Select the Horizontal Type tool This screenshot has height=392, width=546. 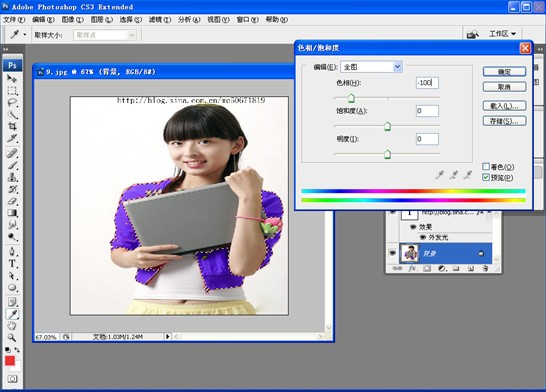(x=12, y=264)
